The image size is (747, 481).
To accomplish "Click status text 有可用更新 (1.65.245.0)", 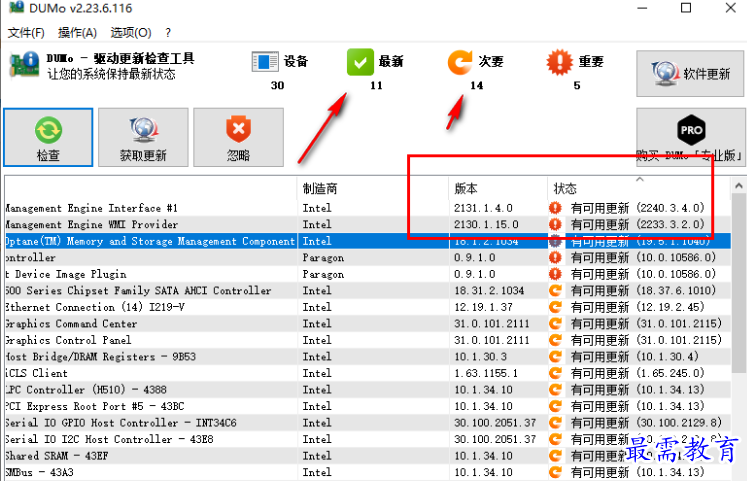I will 637,373.
